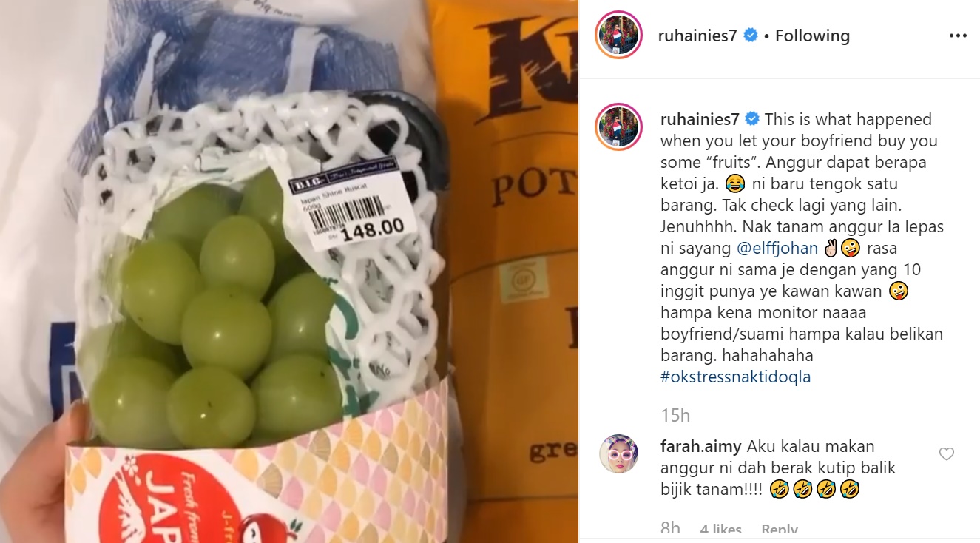The image size is (980, 543).
Task: Click the 15h post timestamp
Action: (675, 415)
